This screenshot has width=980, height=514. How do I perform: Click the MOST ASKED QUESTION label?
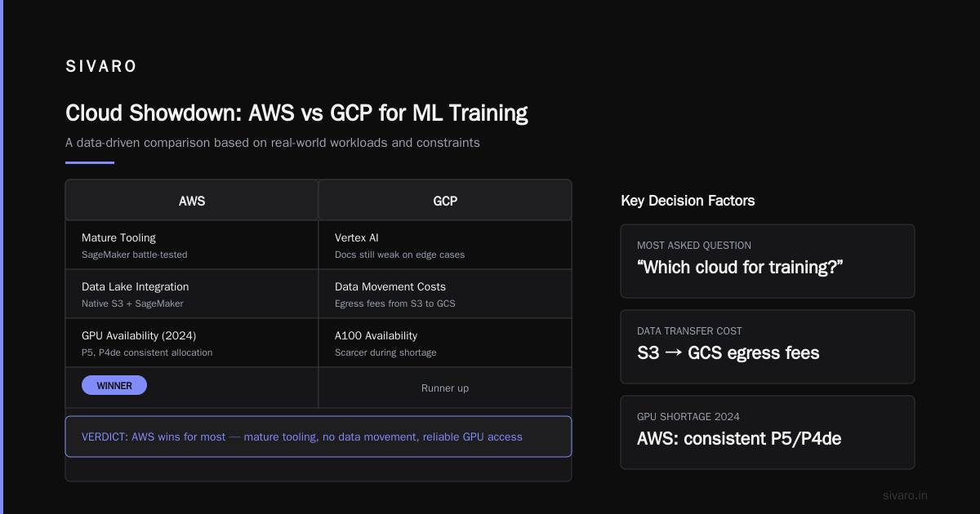pos(694,246)
